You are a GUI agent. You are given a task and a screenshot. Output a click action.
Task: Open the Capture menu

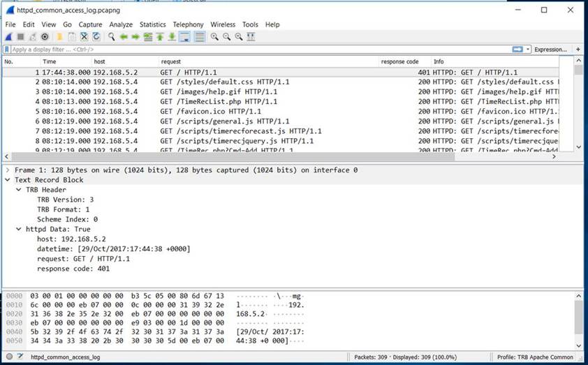point(90,24)
